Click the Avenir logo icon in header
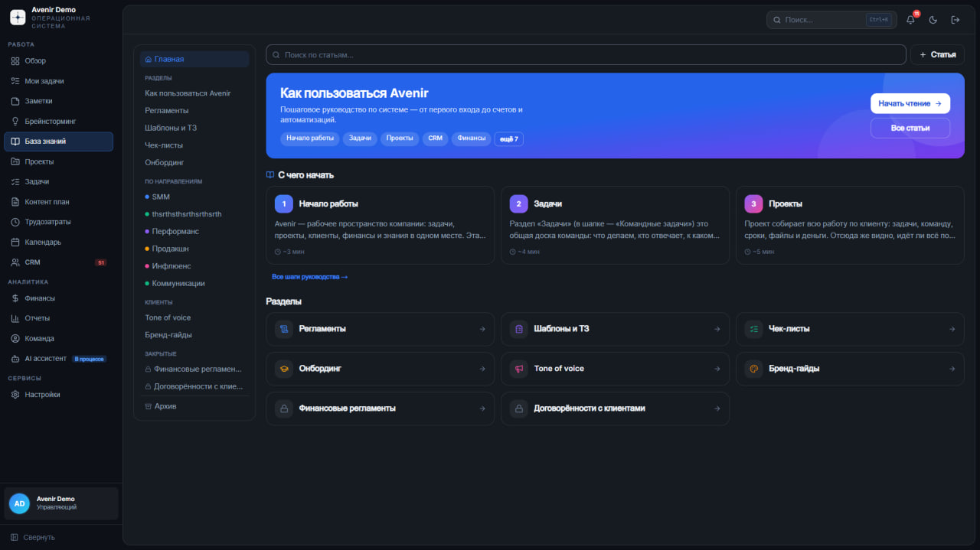The image size is (980, 550). tap(18, 17)
